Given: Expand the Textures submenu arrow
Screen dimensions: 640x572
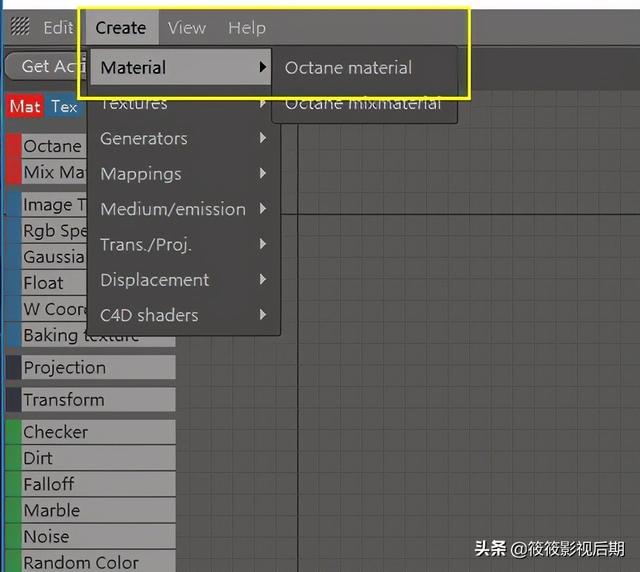Looking at the screenshot, I should tap(263, 103).
